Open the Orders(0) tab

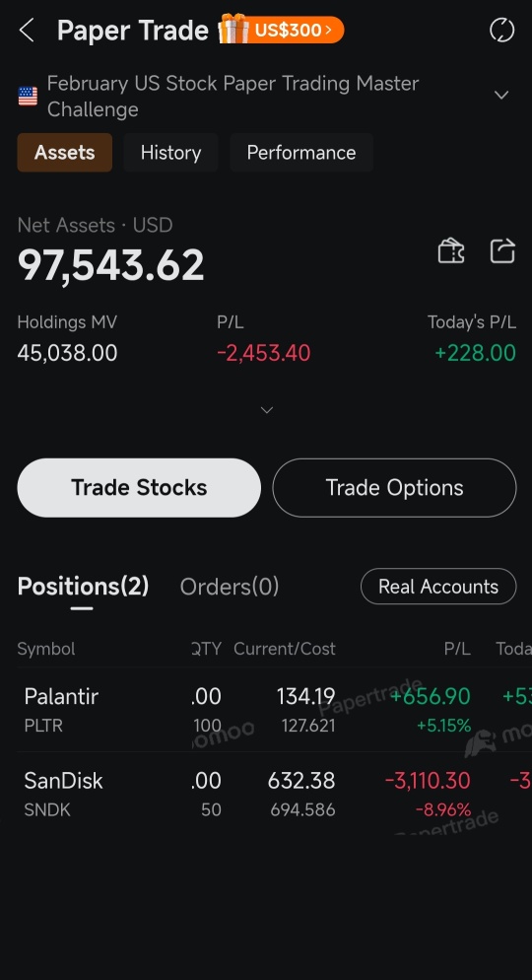(230, 587)
